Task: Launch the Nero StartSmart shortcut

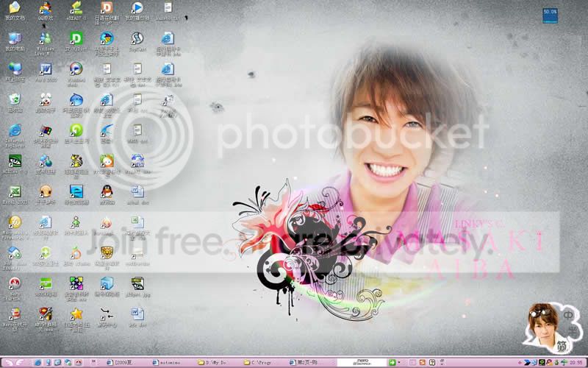Action: [x=14, y=283]
